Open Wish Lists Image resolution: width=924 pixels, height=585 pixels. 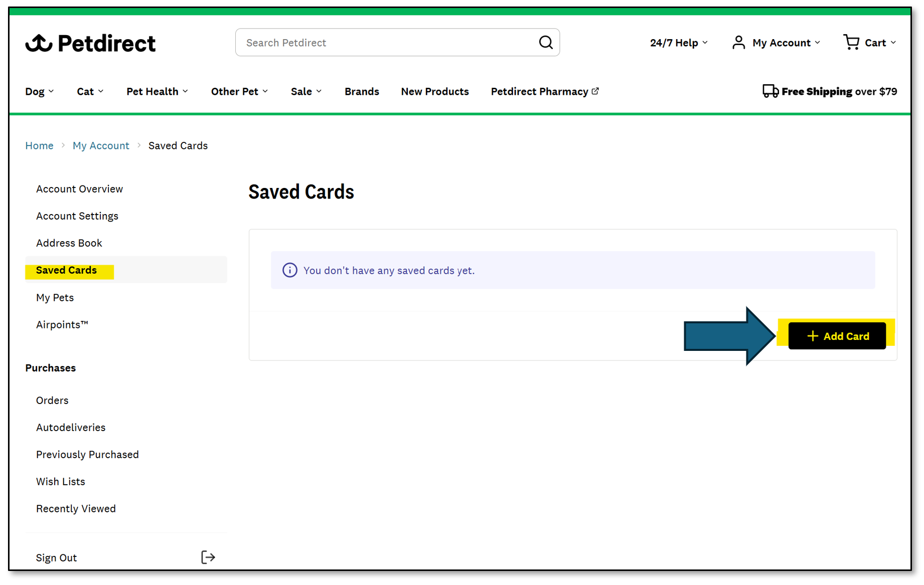click(x=61, y=482)
